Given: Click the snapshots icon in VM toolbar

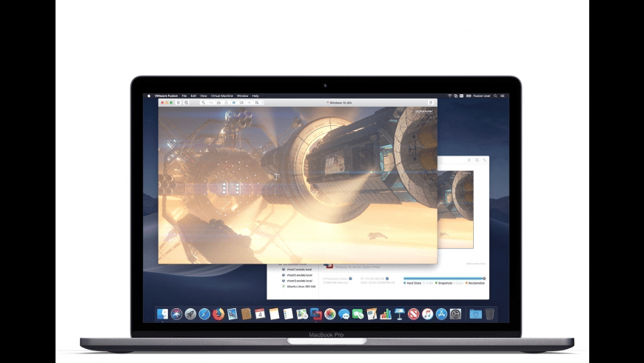Looking at the screenshot, I should pos(187,102).
